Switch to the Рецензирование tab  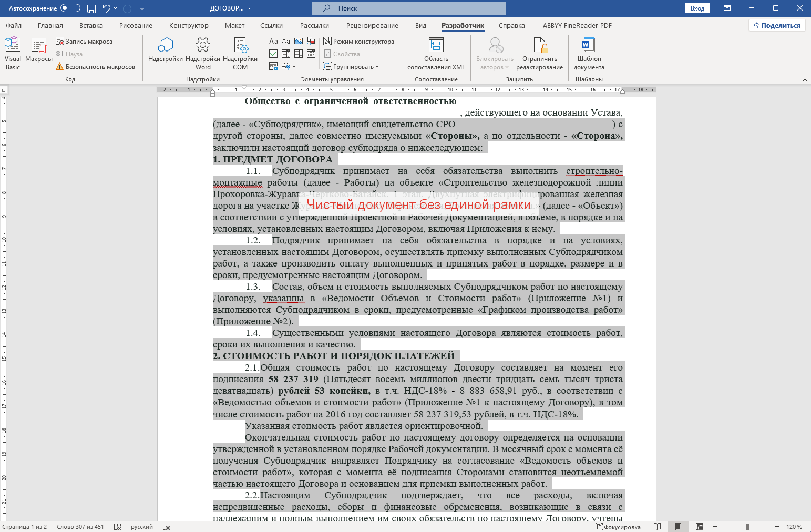click(x=372, y=25)
